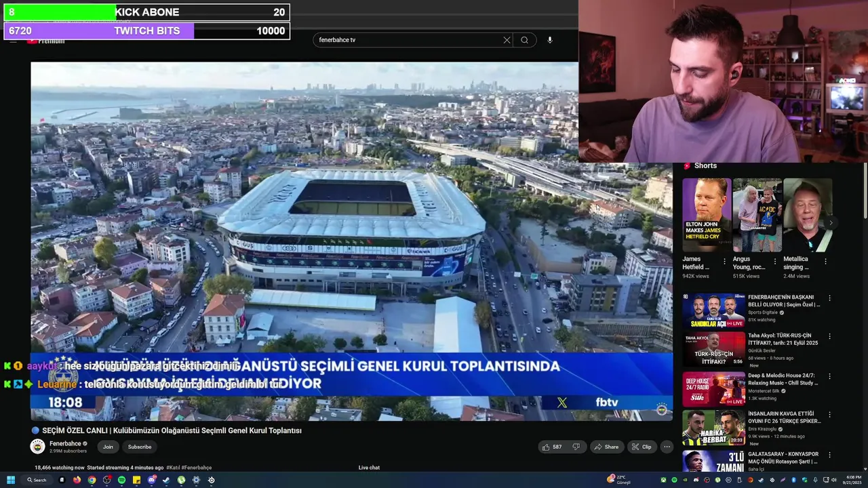Open options for 'Galatasaray - Konyaspor' video
Screen dimensions: 868x488
click(829, 455)
